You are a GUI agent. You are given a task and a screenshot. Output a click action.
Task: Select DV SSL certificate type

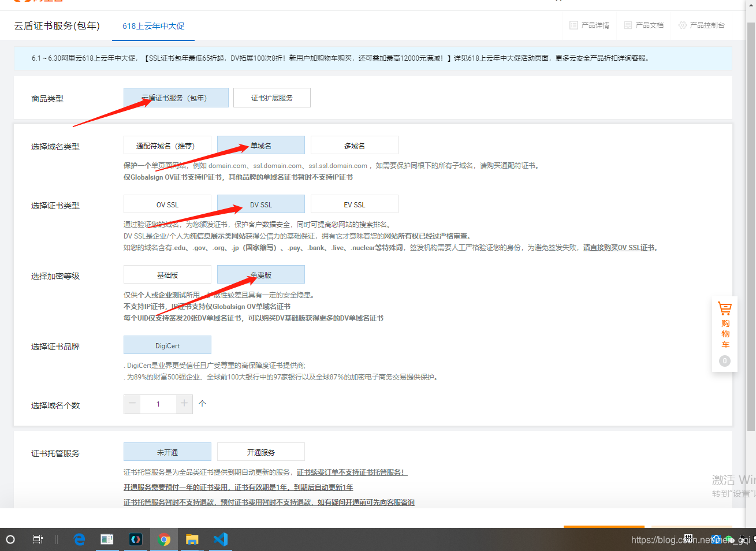(261, 204)
